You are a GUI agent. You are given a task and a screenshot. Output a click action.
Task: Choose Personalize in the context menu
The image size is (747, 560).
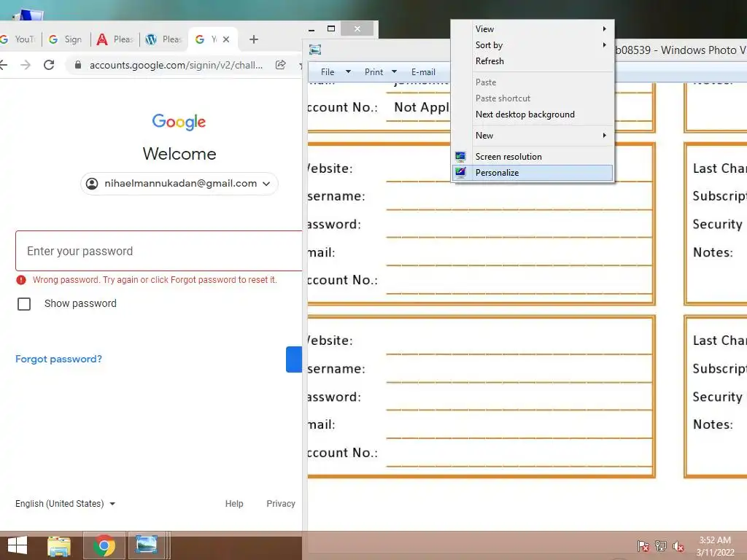533,173
